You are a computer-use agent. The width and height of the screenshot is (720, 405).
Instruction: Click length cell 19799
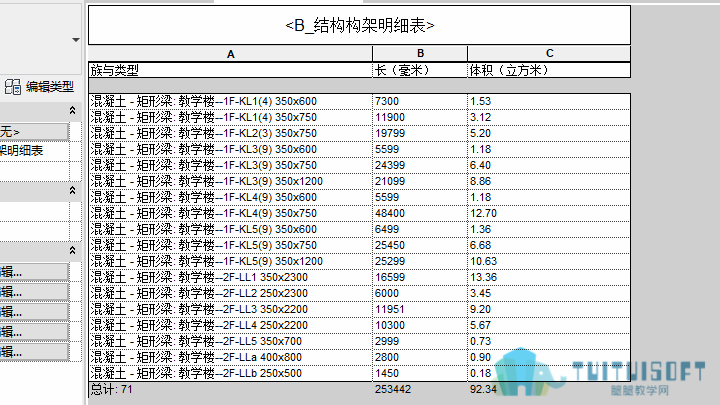click(x=420, y=134)
